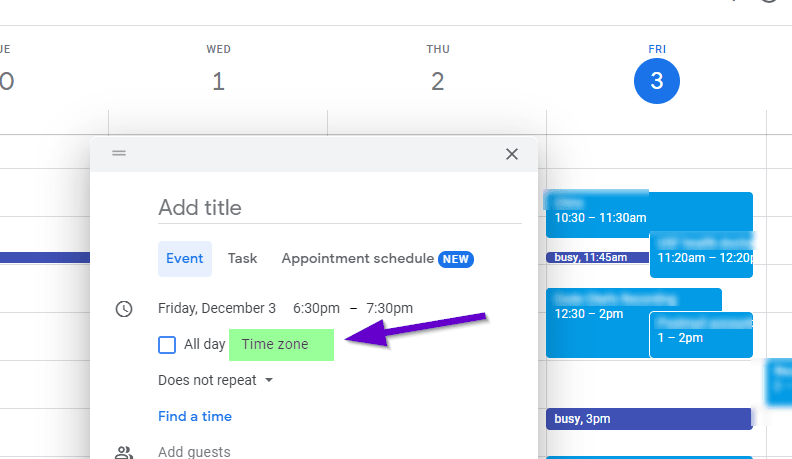Grab the dialog drag handle icon

click(x=119, y=152)
